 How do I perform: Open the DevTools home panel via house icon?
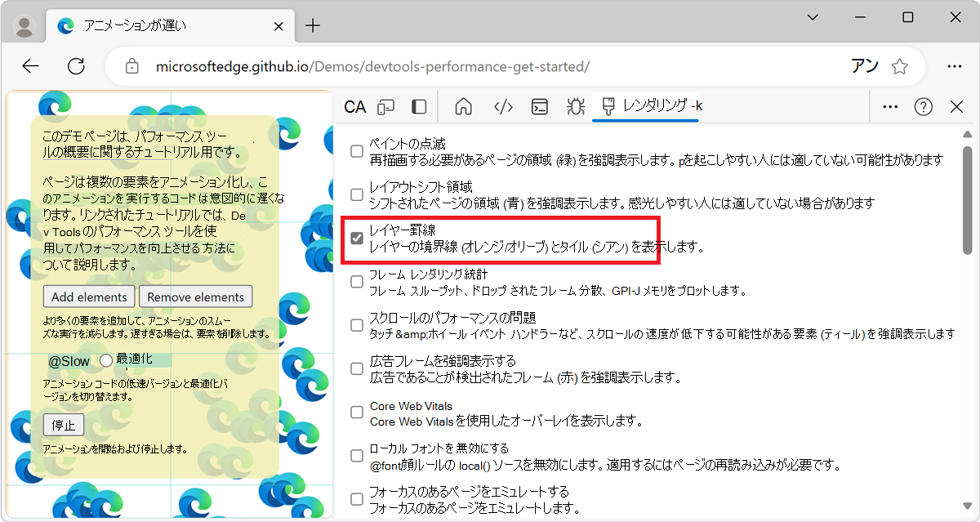pos(463,106)
